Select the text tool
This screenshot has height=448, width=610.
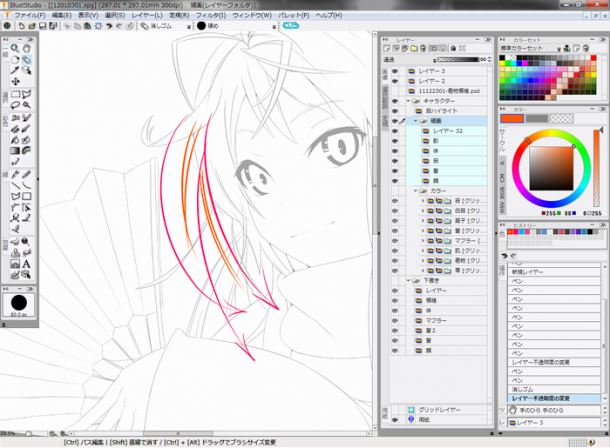(26, 264)
